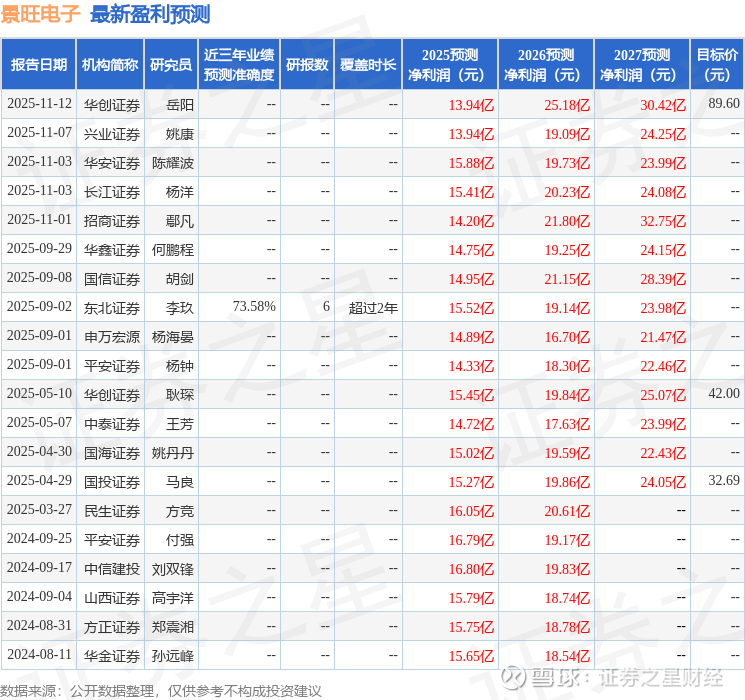Click researcher name 李玖
The image size is (745, 700).
[x=180, y=308]
